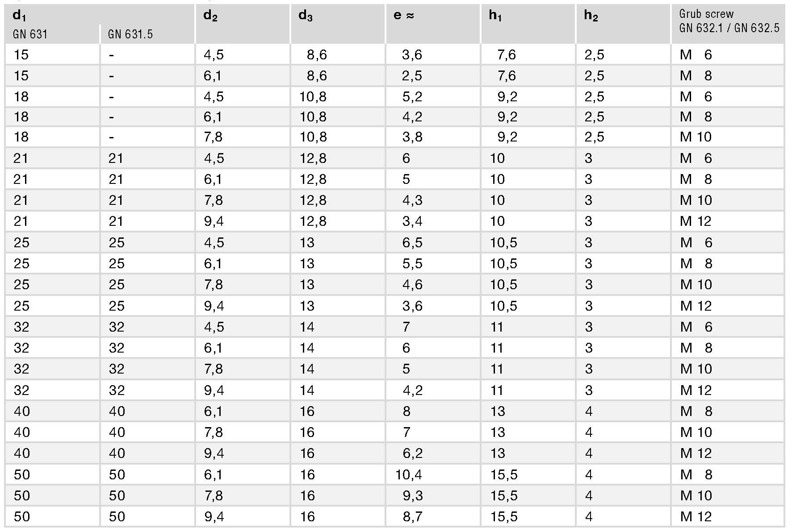792x532 pixels.
Task: Select the h2 column header
Action: pyautogui.click(x=591, y=16)
